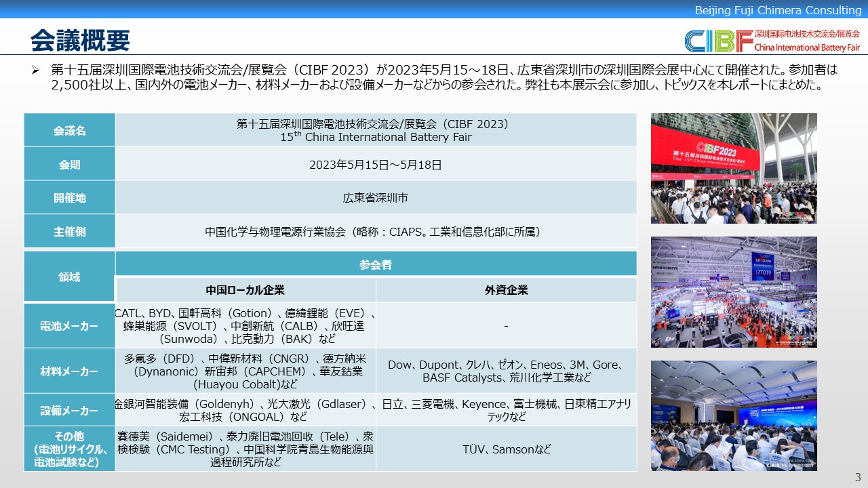868x488 pixels.
Task: Click the slide page number 3
Action: pos(858,476)
